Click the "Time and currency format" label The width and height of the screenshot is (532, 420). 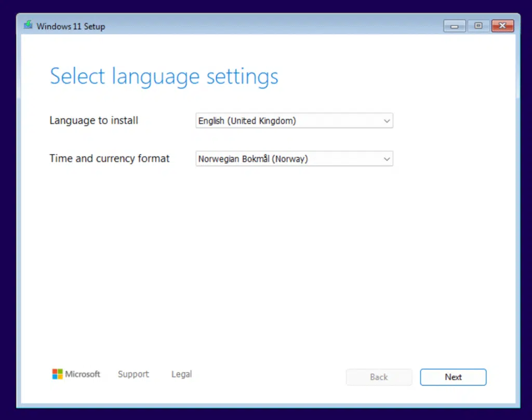[x=109, y=159]
